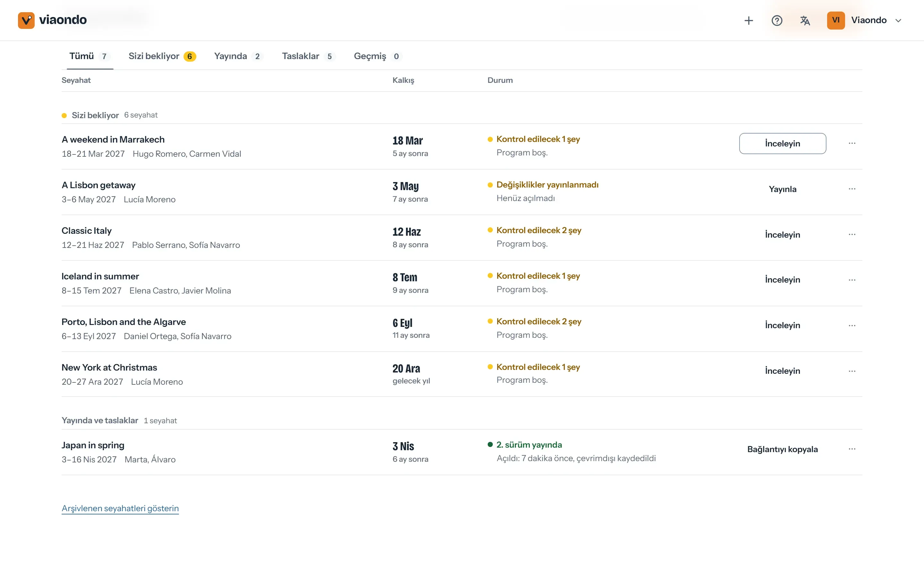Open the New York at Christmas title
924x578 pixels.
click(109, 367)
